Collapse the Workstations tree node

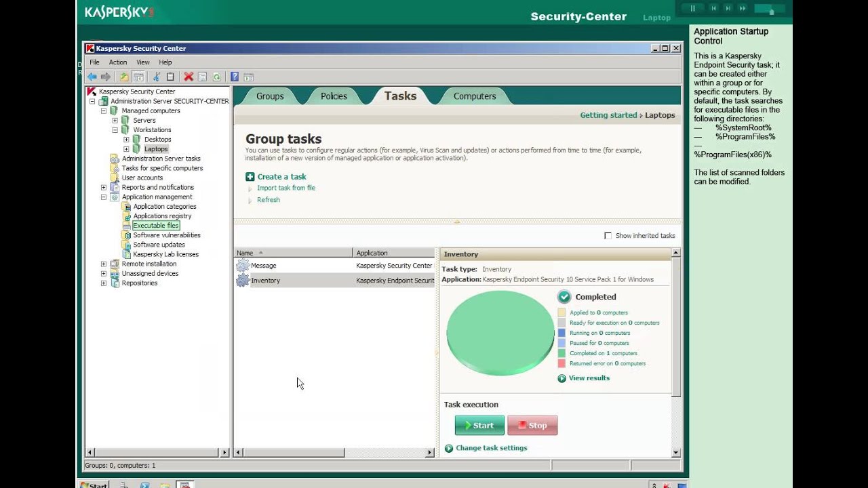click(115, 129)
